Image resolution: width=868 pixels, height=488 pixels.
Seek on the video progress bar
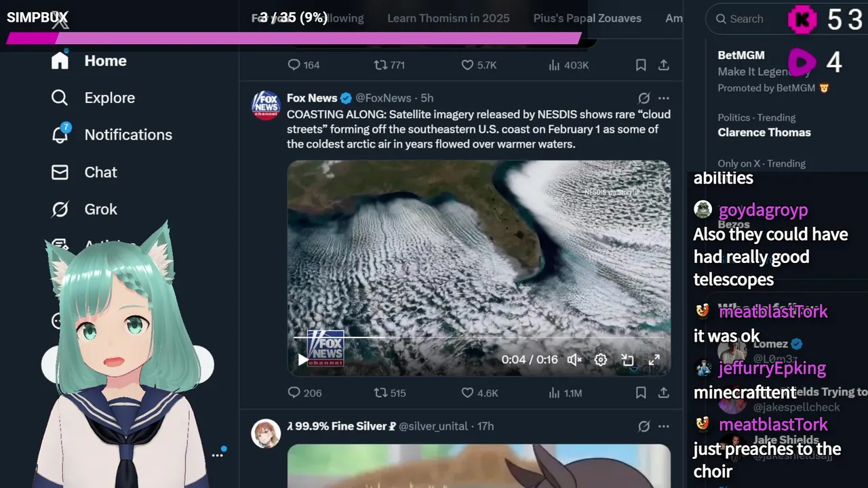click(475, 337)
